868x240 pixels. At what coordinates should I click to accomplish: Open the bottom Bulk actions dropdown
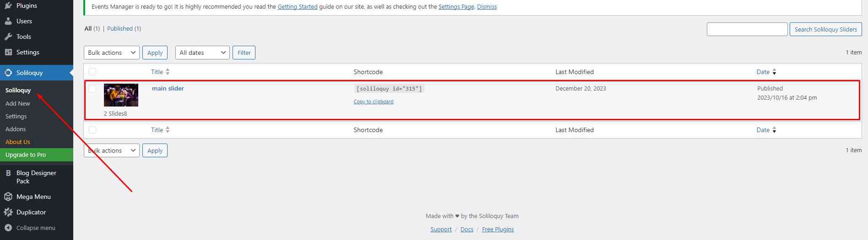111,150
